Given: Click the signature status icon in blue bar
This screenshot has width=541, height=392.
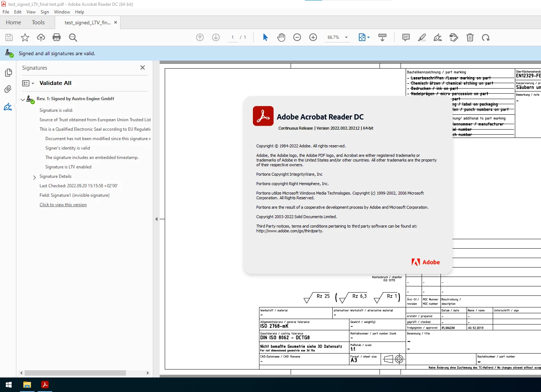Looking at the screenshot, I should 9,53.
